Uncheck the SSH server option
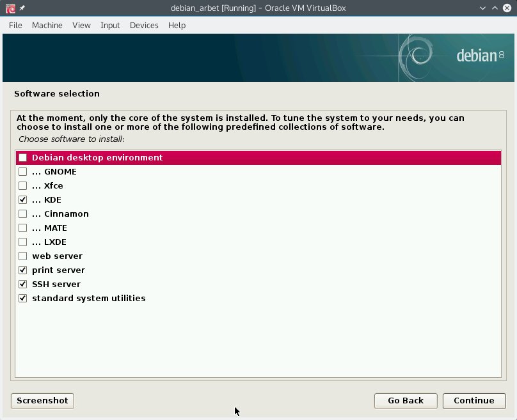The width and height of the screenshot is (517, 420). pyautogui.click(x=23, y=284)
